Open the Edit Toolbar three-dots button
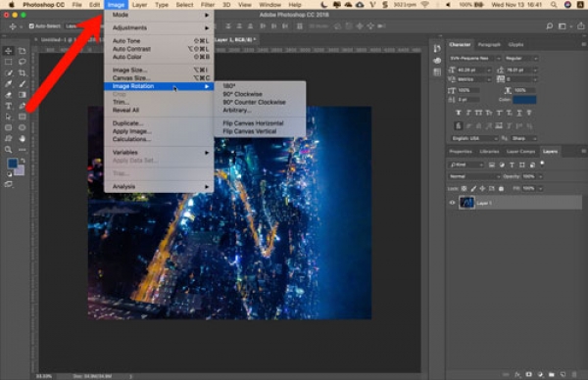This screenshot has width=588, height=380. 23,150
